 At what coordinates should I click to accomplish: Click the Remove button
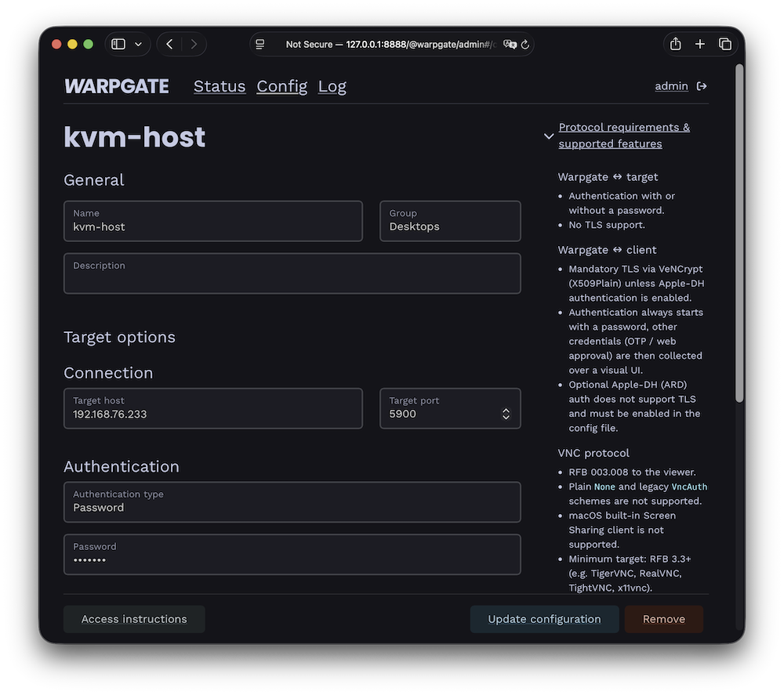click(x=663, y=619)
